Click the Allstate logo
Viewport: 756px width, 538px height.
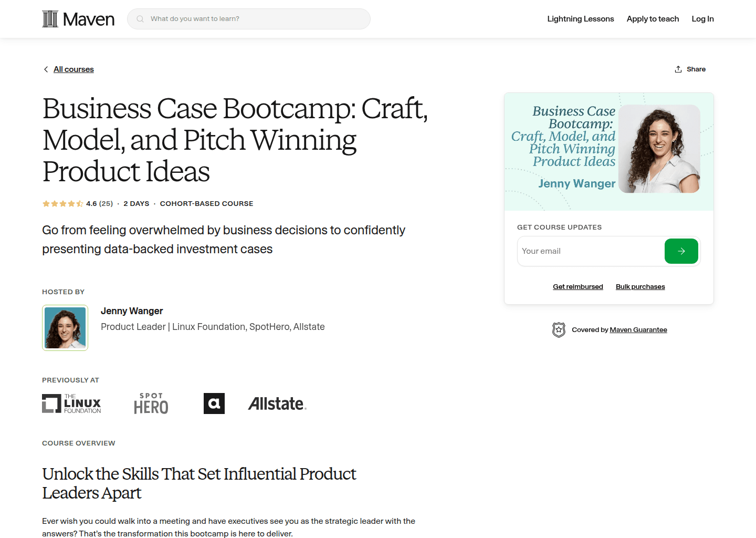click(x=277, y=403)
